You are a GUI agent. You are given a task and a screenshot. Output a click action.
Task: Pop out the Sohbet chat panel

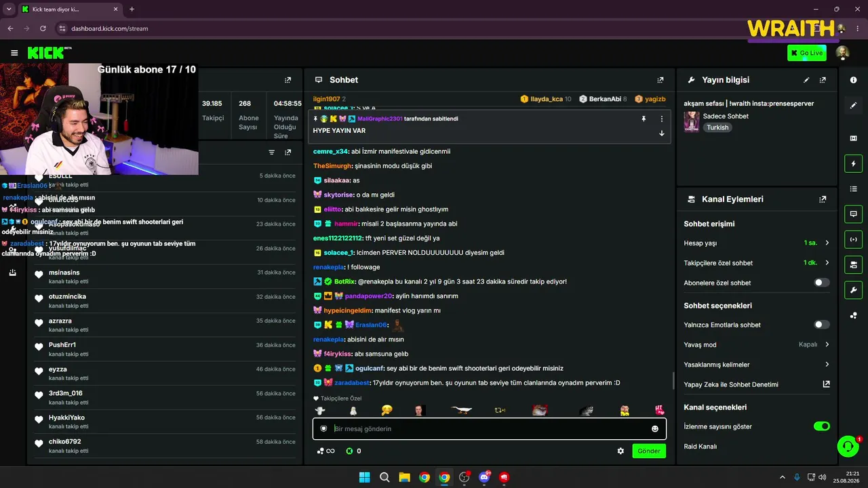[660, 80]
